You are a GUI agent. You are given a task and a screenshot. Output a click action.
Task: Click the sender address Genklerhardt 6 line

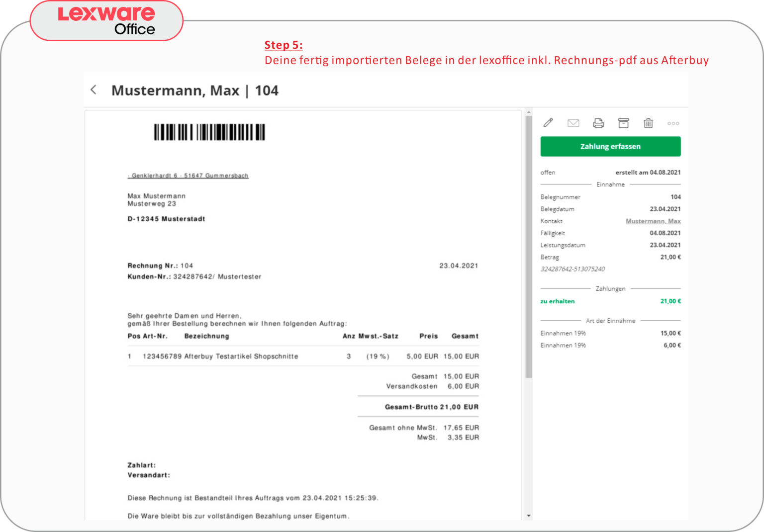pyautogui.click(x=188, y=176)
